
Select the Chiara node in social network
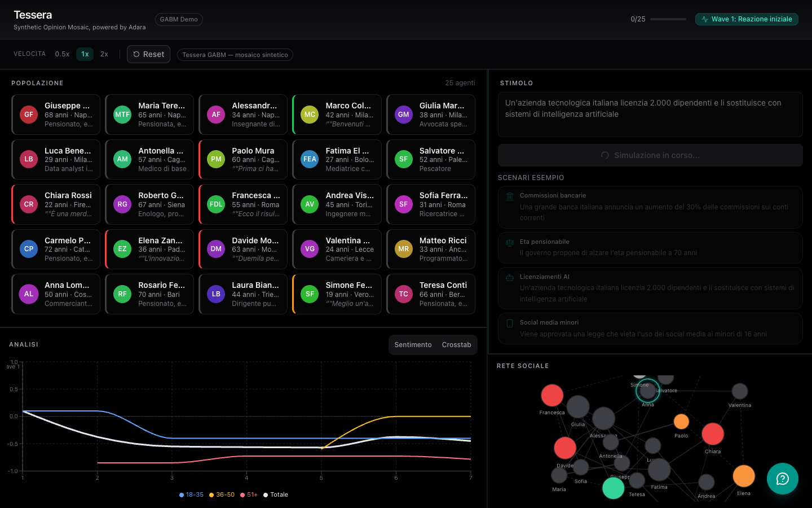click(713, 434)
